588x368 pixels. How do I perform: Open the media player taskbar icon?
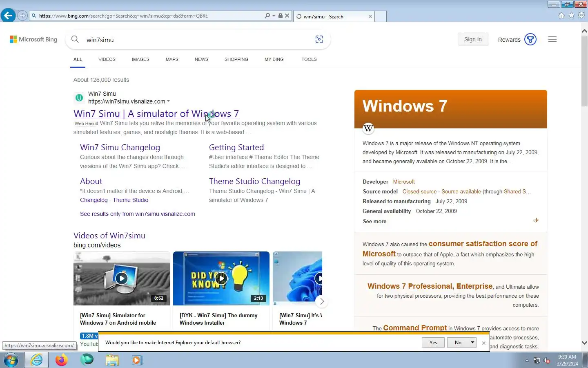click(x=137, y=360)
